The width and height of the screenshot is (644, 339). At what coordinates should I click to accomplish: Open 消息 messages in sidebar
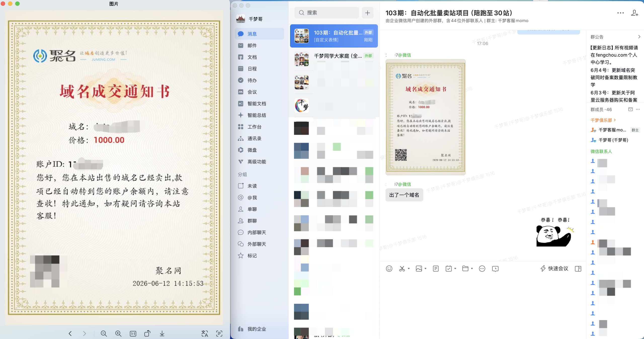259,34
